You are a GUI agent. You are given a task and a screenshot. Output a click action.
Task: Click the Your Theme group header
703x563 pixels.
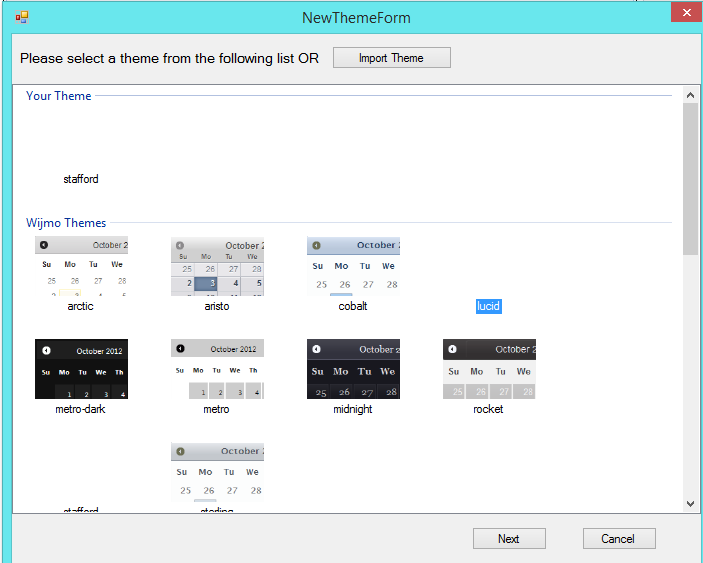point(58,96)
